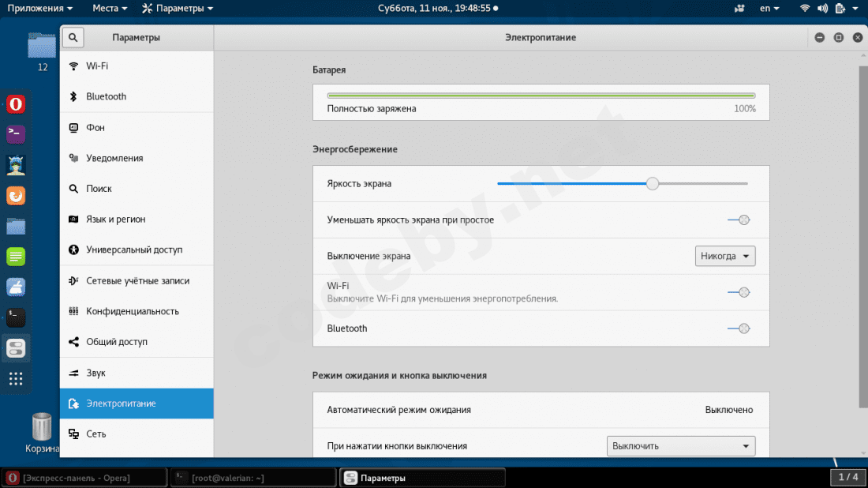Show applications grid in dock
The height and width of the screenshot is (488, 868).
pyautogui.click(x=16, y=379)
